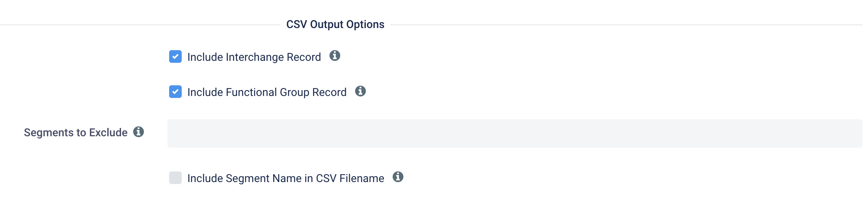Click the Include Functional Group Record label

[267, 92]
